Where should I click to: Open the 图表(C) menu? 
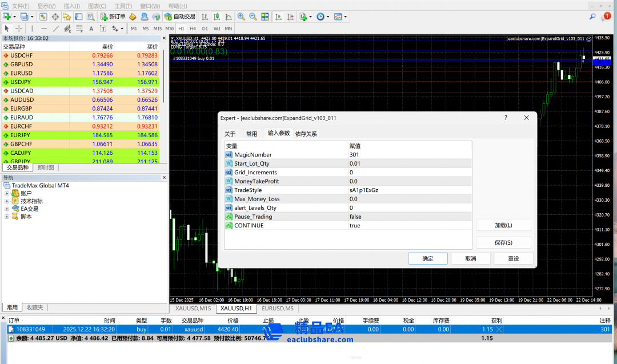coord(97,6)
